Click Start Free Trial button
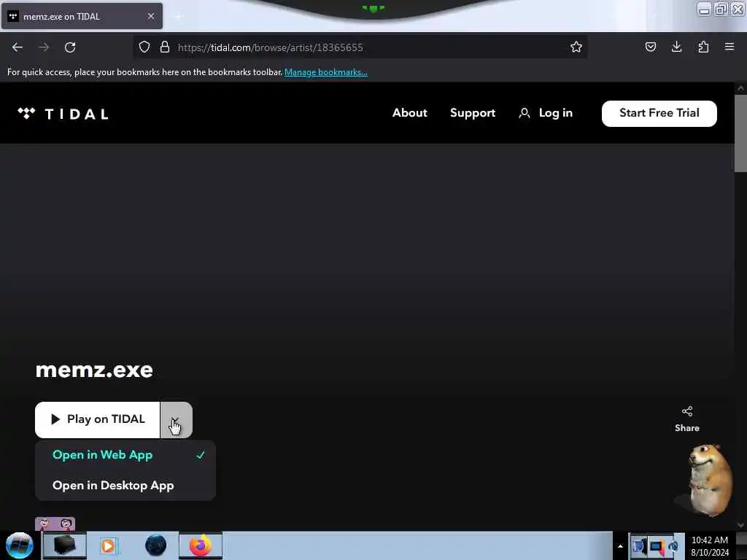This screenshot has height=560, width=747. pos(659,113)
